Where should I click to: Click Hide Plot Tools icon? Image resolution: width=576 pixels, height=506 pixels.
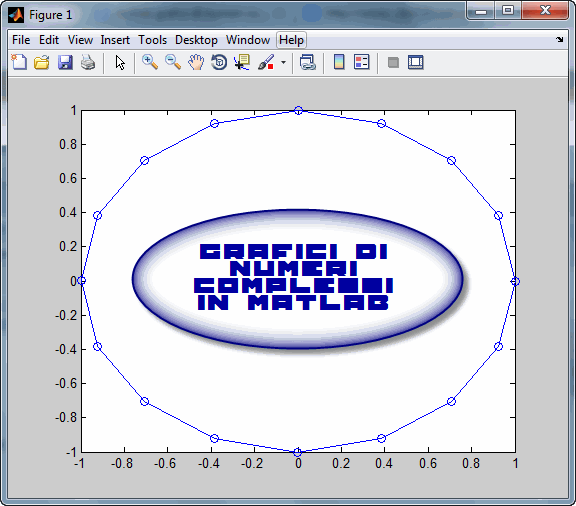[393, 62]
